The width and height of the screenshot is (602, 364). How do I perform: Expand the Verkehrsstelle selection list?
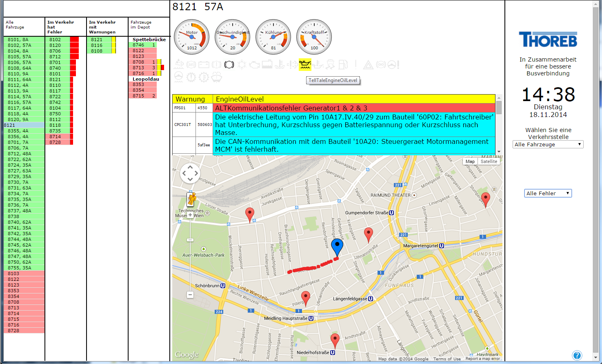(x=548, y=144)
